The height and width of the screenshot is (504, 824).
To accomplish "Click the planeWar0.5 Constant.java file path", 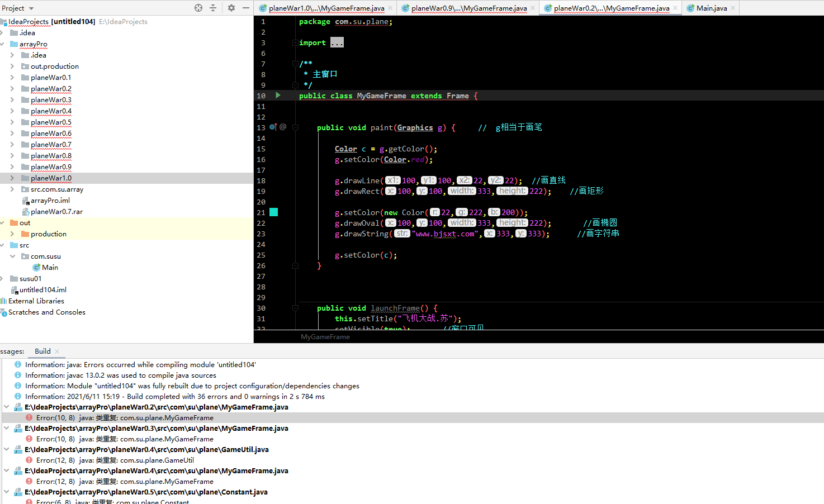I will 146,492.
